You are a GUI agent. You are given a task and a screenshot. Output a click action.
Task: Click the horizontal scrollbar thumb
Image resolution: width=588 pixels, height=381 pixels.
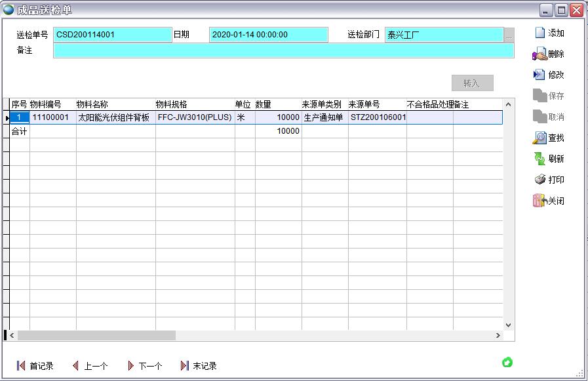96,336
